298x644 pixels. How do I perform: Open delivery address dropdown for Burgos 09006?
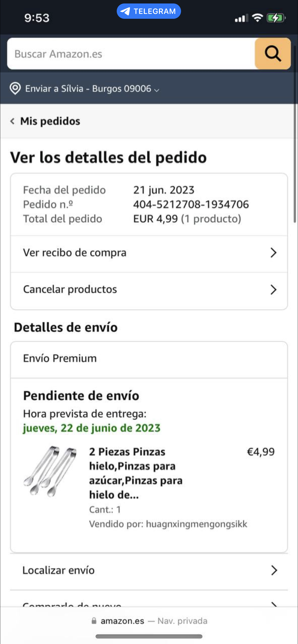tap(157, 89)
